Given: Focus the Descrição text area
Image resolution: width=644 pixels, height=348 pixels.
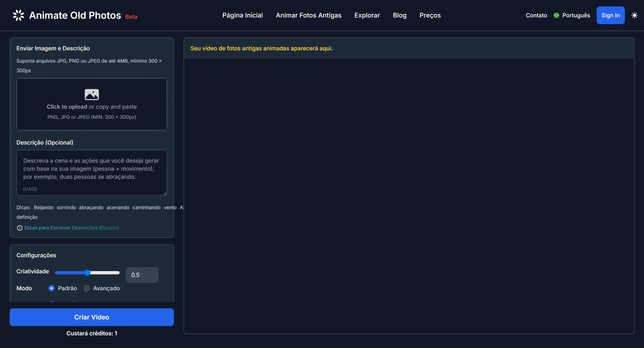Looking at the screenshot, I should click(x=92, y=172).
